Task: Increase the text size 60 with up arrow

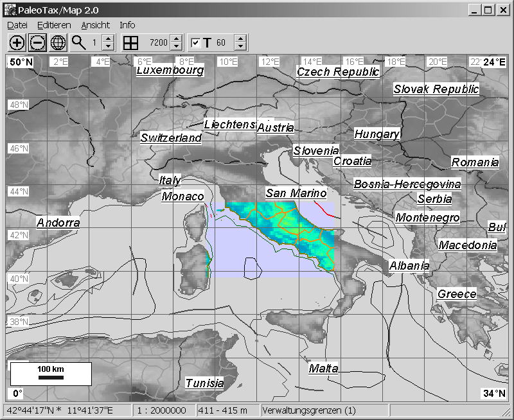Action: (x=240, y=39)
